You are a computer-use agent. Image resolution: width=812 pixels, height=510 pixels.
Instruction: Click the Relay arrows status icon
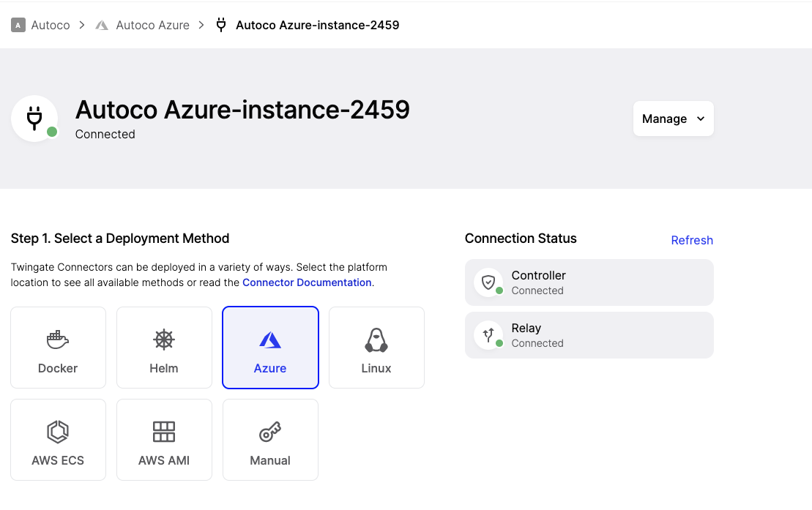pyautogui.click(x=488, y=334)
